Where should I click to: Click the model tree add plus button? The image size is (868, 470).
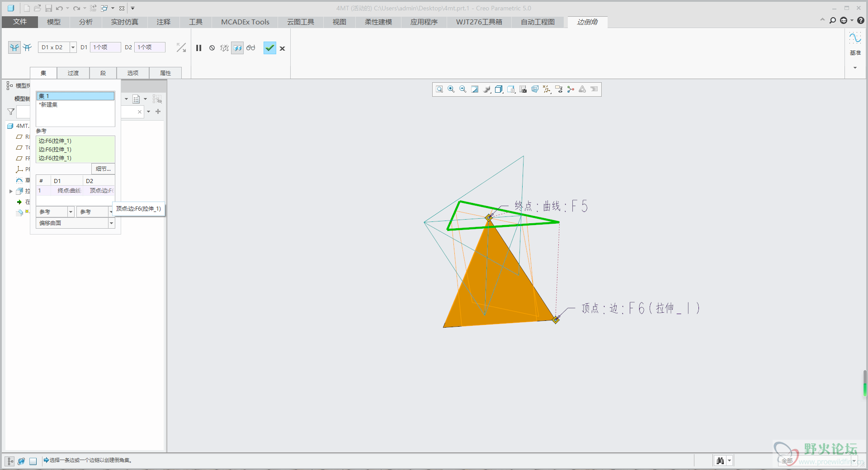[x=158, y=112]
